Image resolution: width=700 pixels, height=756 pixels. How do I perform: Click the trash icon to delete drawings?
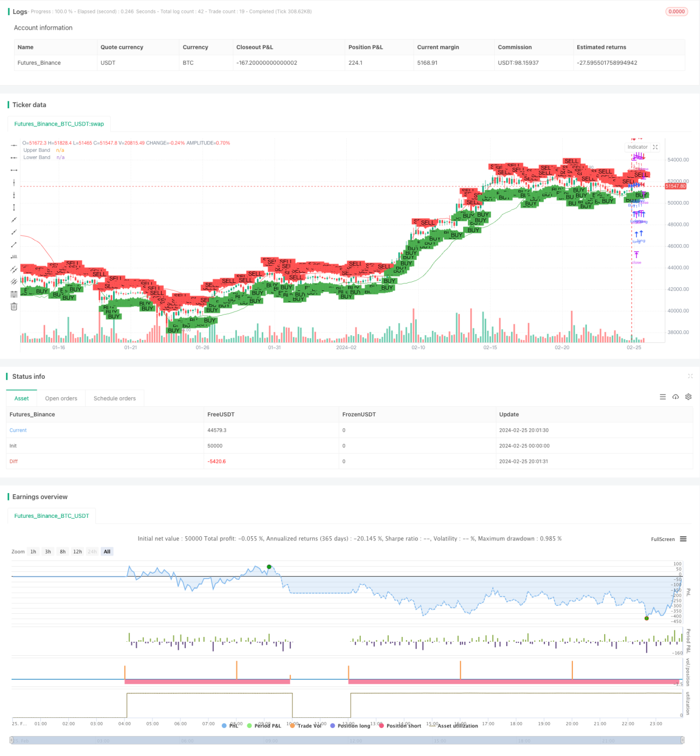coord(14,307)
